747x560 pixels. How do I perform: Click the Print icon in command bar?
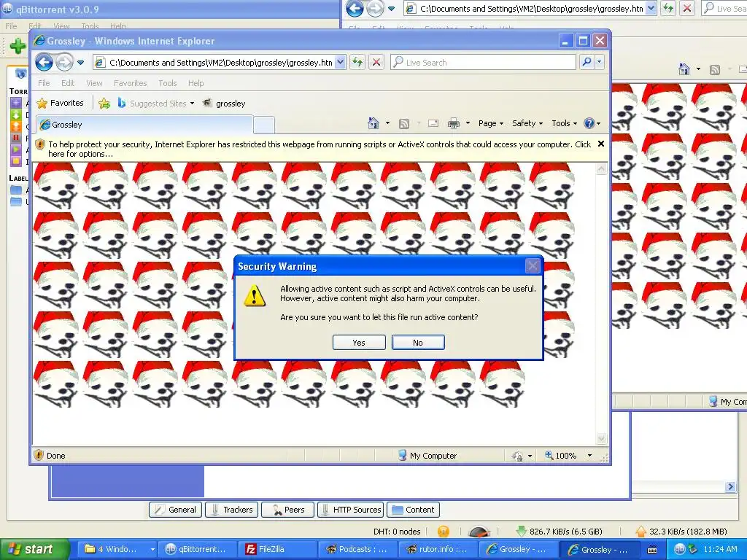[x=454, y=123]
